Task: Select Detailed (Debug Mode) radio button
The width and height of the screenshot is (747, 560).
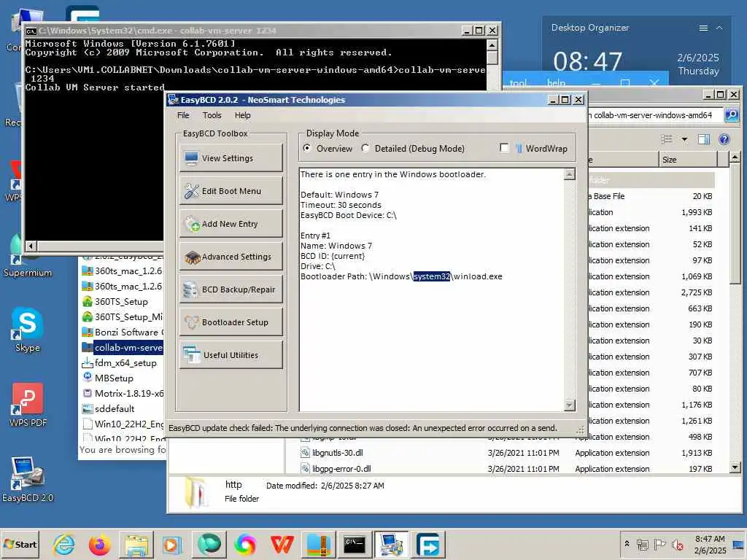Action: point(413,149)
